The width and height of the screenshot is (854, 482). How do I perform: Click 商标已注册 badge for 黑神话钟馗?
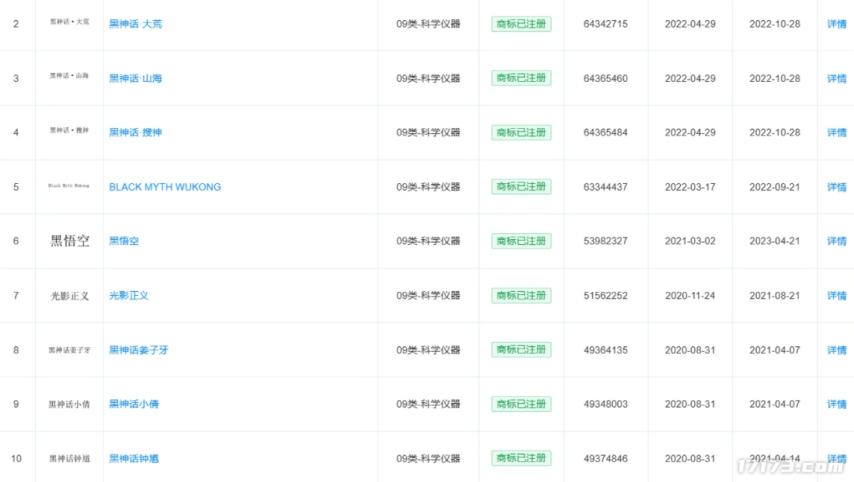[x=521, y=458]
